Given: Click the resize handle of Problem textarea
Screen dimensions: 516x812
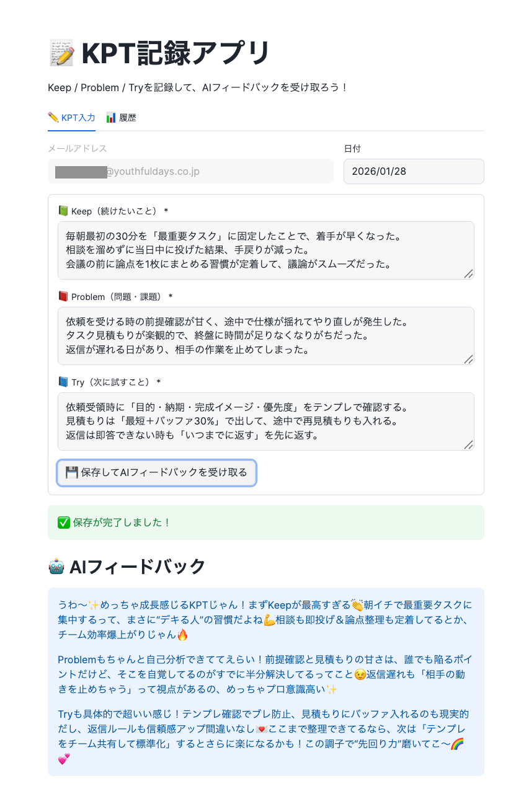Looking at the screenshot, I should point(468,359).
